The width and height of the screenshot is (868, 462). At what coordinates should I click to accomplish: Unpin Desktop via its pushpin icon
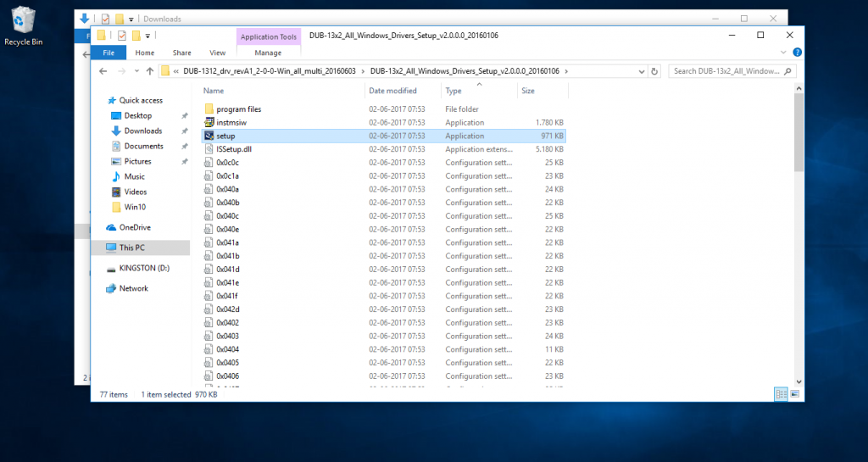pyautogui.click(x=184, y=115)
